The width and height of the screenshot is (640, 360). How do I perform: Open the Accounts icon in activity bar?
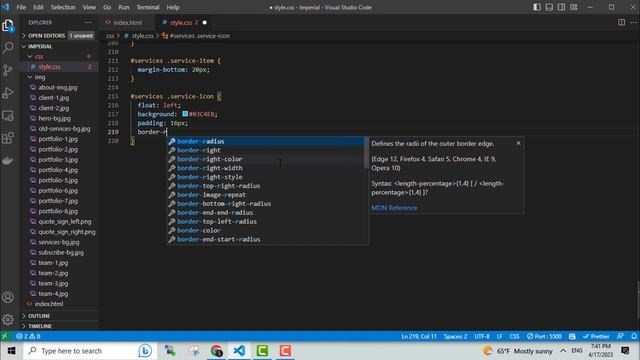(8, 297)
